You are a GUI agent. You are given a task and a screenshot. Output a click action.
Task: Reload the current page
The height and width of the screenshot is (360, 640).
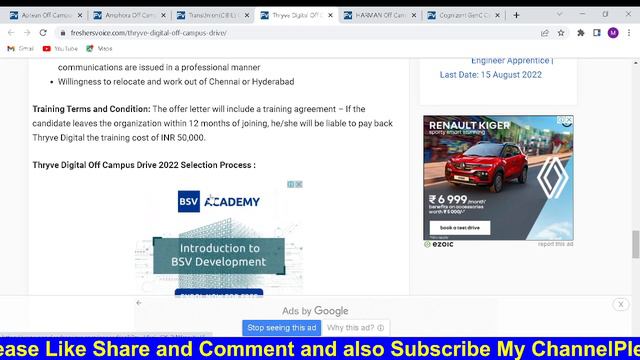click(43, 33)
